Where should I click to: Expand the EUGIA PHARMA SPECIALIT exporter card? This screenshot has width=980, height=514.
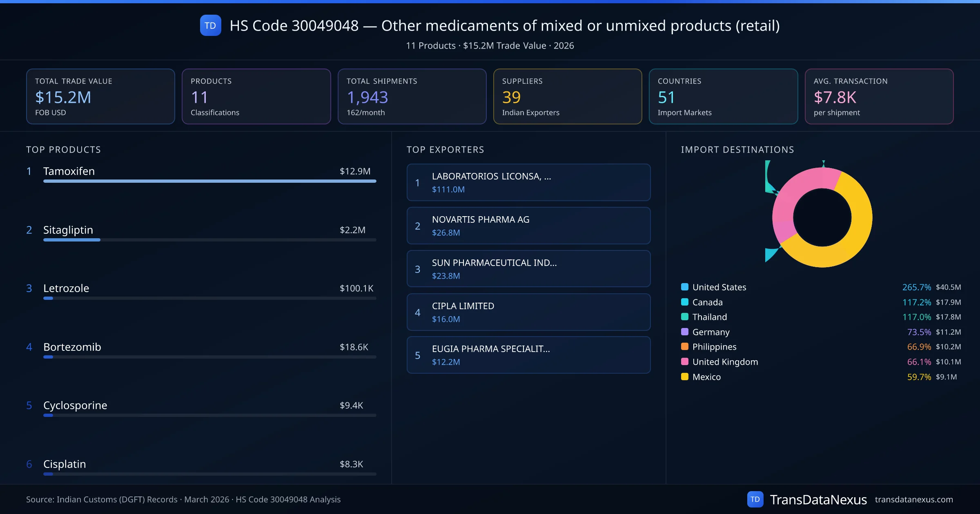point(528,355)
